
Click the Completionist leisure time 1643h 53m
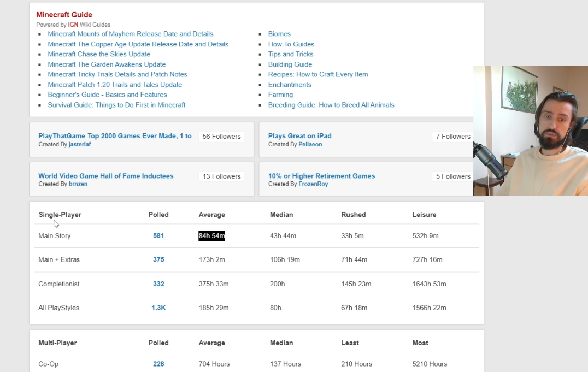click(429, 284)
